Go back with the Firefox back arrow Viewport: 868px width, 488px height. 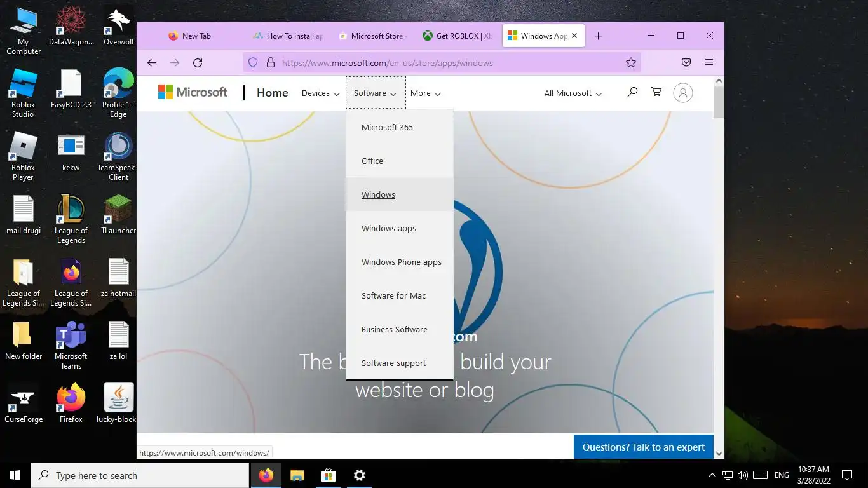(x=151, y=62)
